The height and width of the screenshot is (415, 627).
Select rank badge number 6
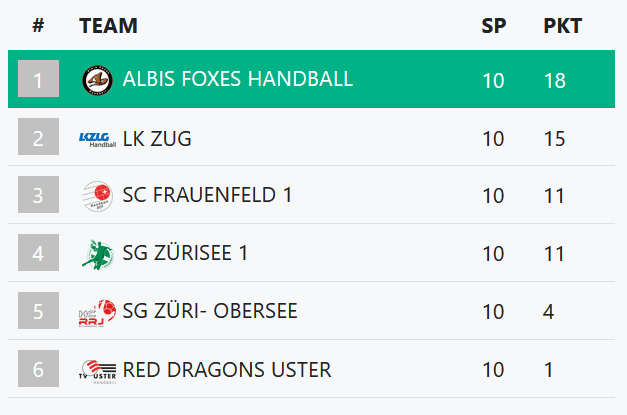[38, 369]
